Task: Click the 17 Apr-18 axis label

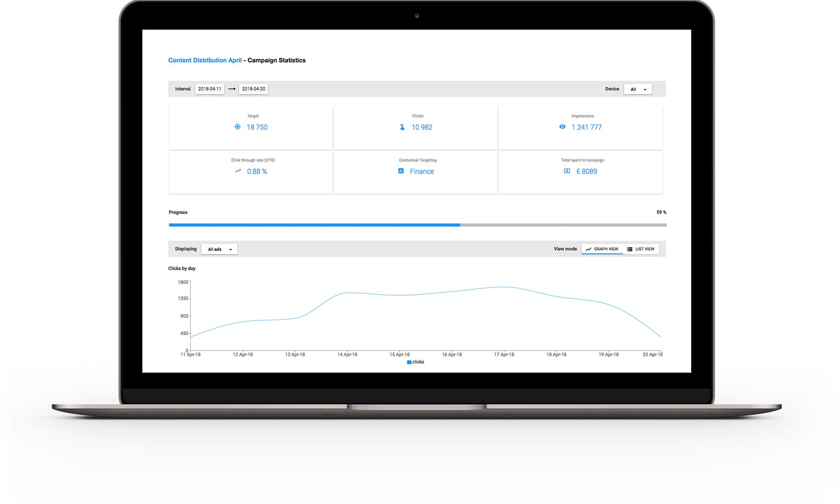Action: pos(504,355)
